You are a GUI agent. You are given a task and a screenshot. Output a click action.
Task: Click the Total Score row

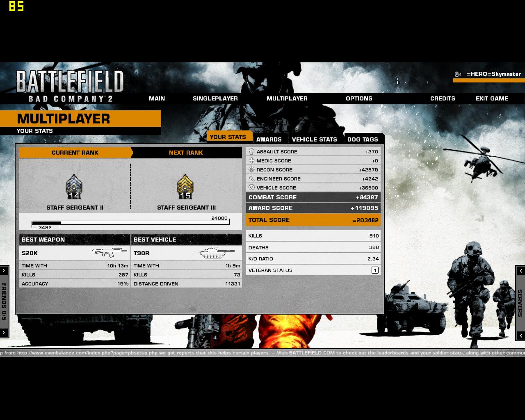tap(313, 220)
